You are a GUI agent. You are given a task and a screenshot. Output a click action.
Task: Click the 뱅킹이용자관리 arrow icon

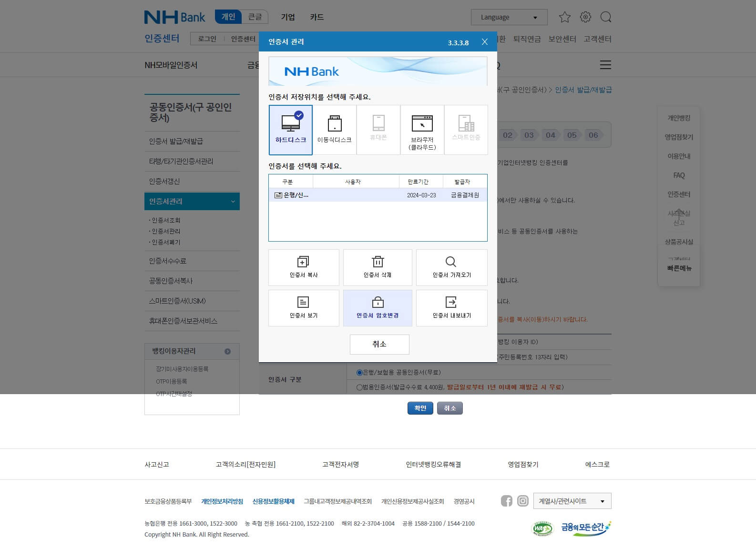(x=227, y=351)
